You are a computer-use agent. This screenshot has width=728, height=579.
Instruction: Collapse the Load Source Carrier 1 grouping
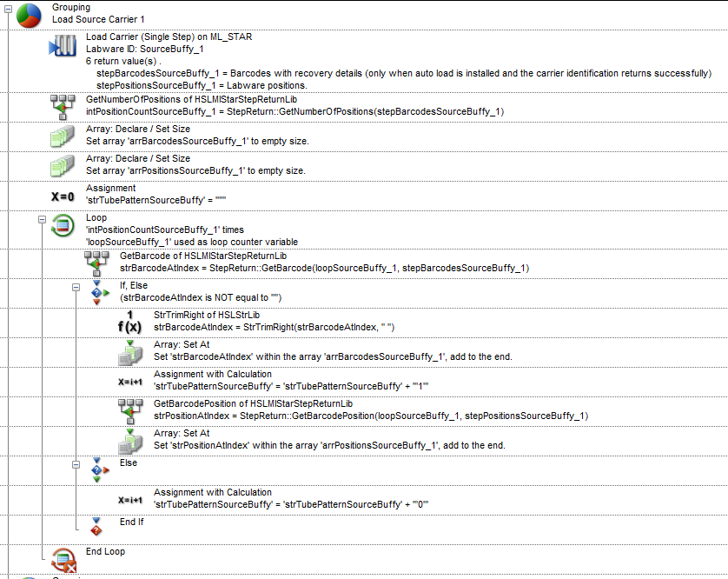[x=8, y=9]
